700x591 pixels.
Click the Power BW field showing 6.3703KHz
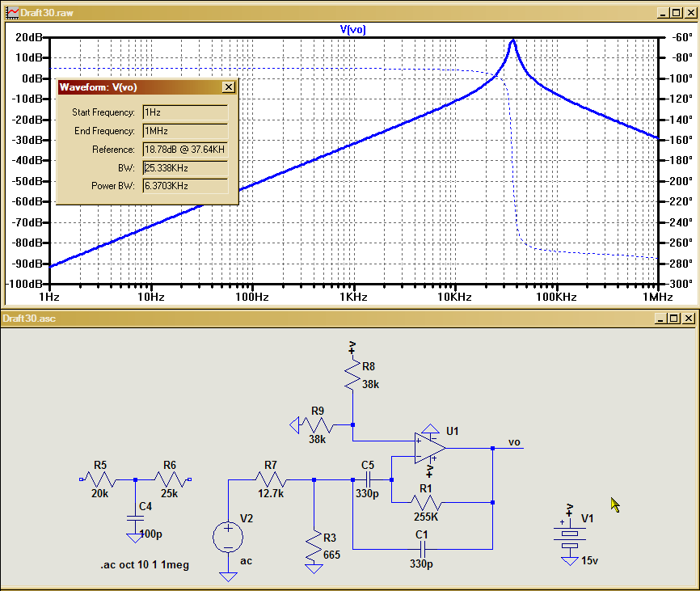click(185, 186)
